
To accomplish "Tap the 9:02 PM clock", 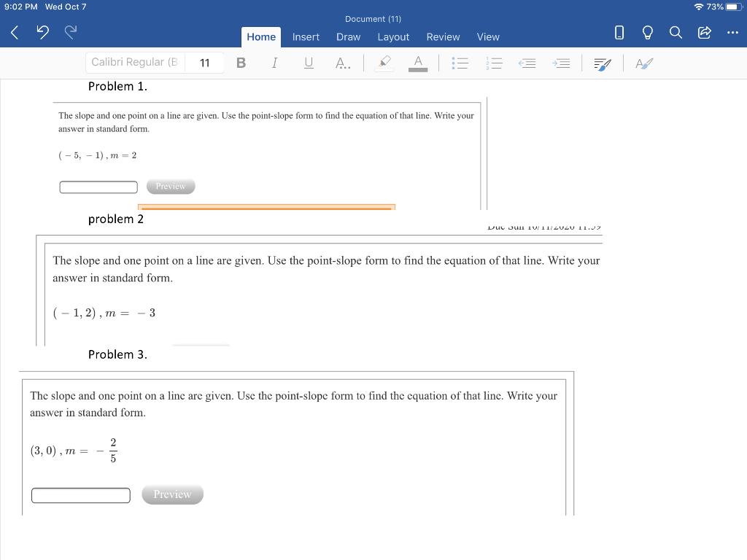I will tap(21, 7).
